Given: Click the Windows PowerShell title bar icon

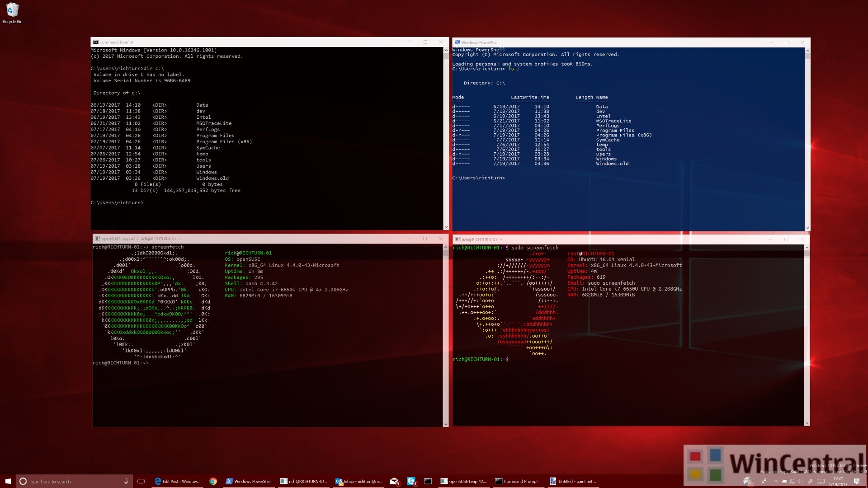Looking at the screenshot, I should pyautogui.click(x=457, y=42).
